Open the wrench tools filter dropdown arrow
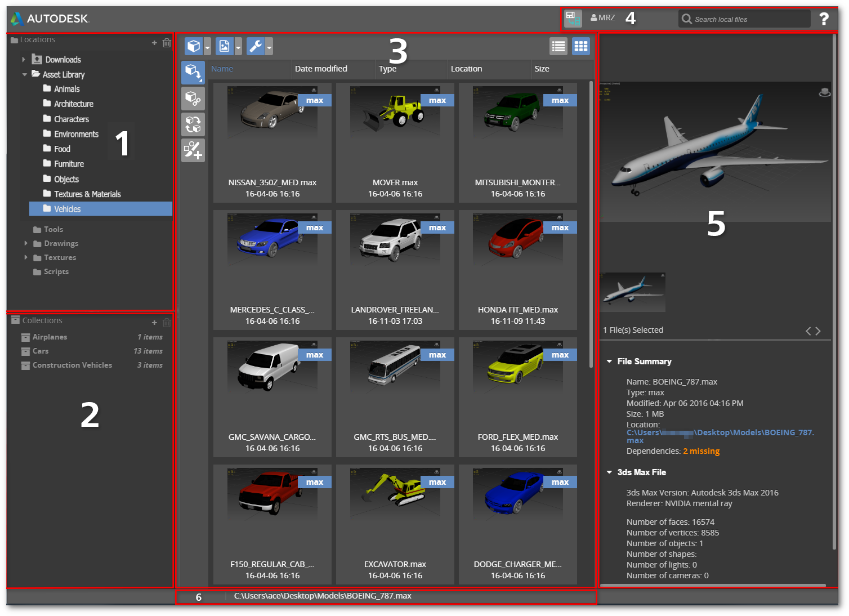The image size is (849, 616). pos(269,47)
